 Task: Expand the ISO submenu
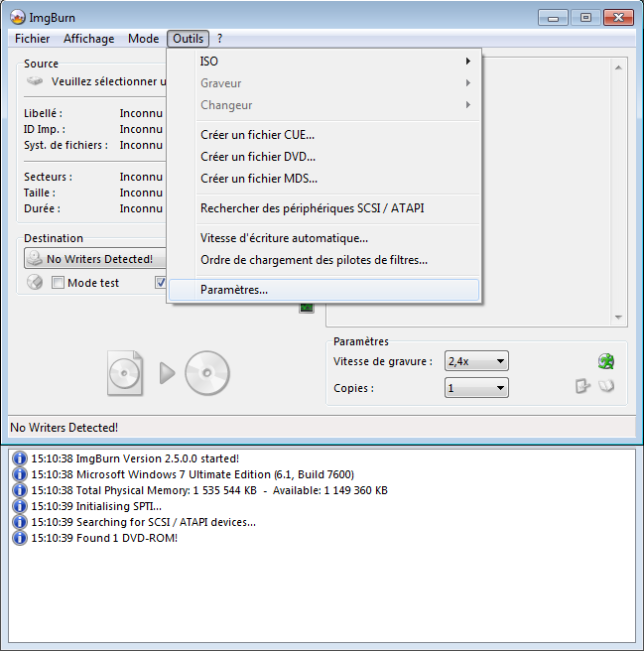(323, 62)
